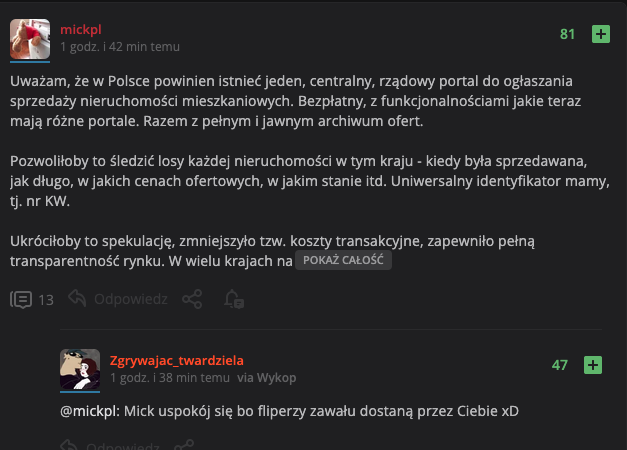The height and width of the screenshot is (450, 627).
Task: Click the reply arrow icon under mickpl's post
Action: pos(76,299)
